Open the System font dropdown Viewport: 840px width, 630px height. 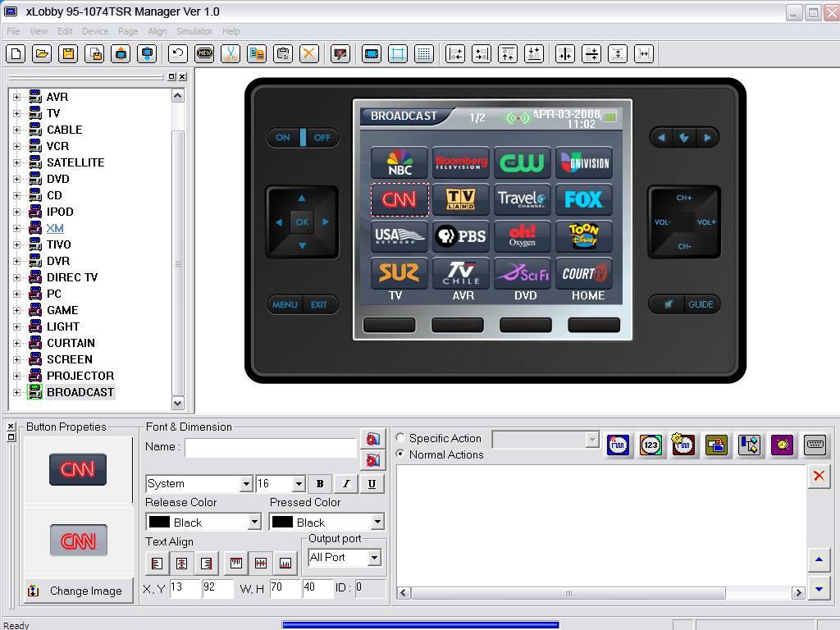pos(246,484)
